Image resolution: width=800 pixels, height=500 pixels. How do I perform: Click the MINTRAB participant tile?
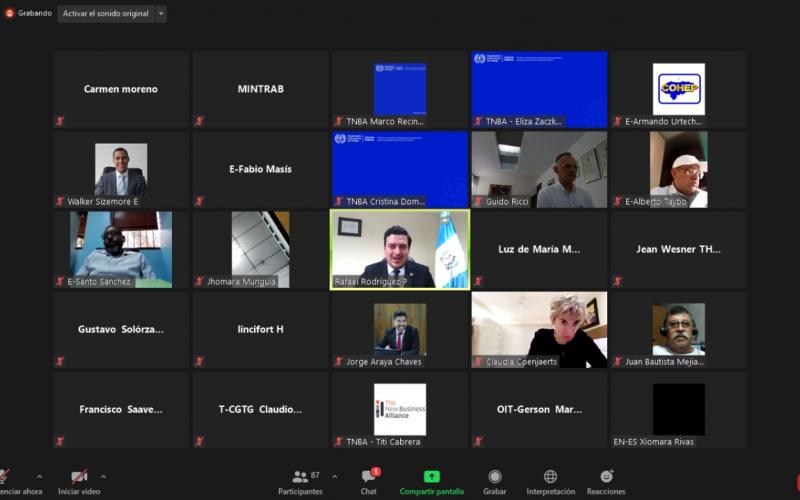[x=260, y=89]
